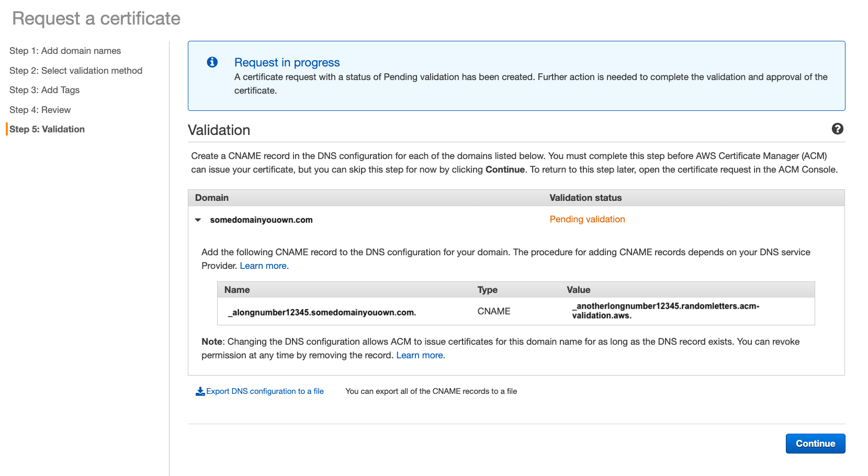Open help via the Validation question mark icon
Screen dimensions: 868x476
pyautogui.click(x=838, y=129)
